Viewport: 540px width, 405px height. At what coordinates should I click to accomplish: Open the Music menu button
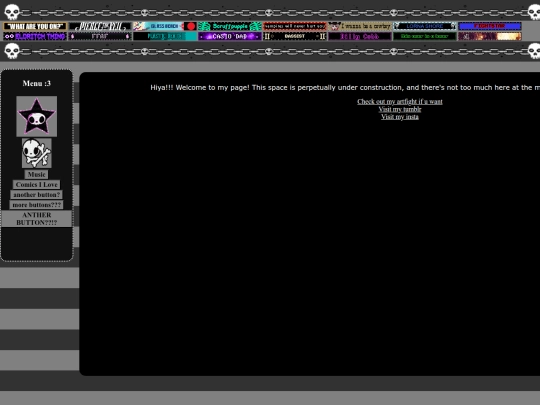point(37,175)
